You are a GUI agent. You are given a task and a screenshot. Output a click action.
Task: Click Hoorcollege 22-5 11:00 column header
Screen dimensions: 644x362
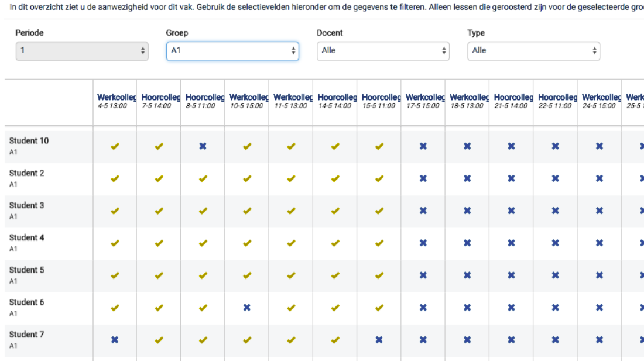pos(557,101)
